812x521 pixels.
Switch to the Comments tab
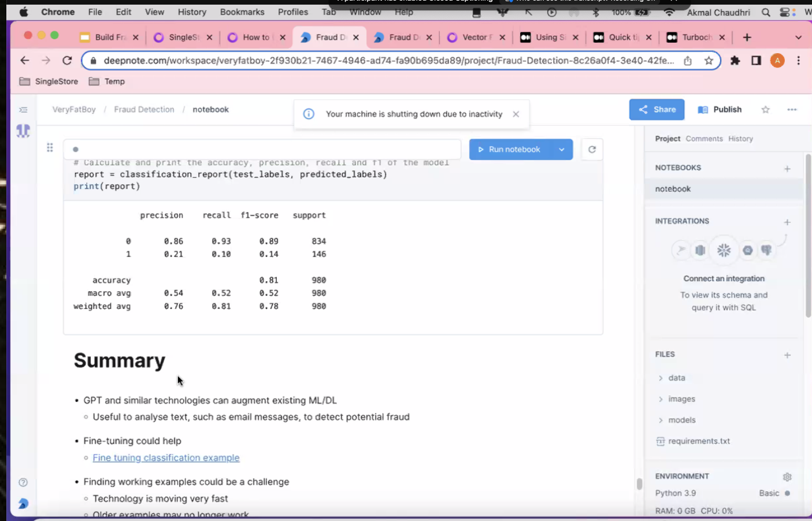704,139
